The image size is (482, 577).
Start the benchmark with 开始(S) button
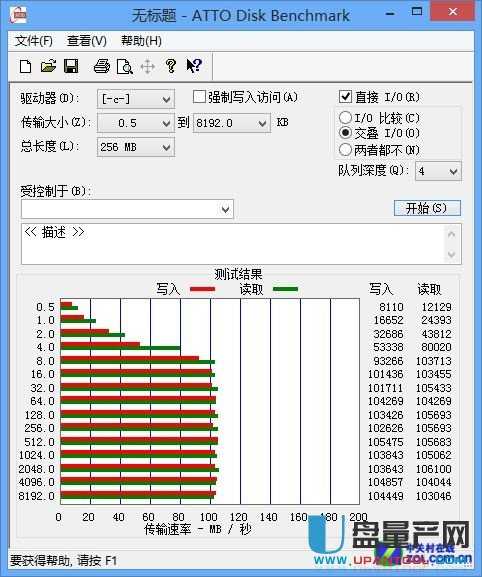click(427, 208)
